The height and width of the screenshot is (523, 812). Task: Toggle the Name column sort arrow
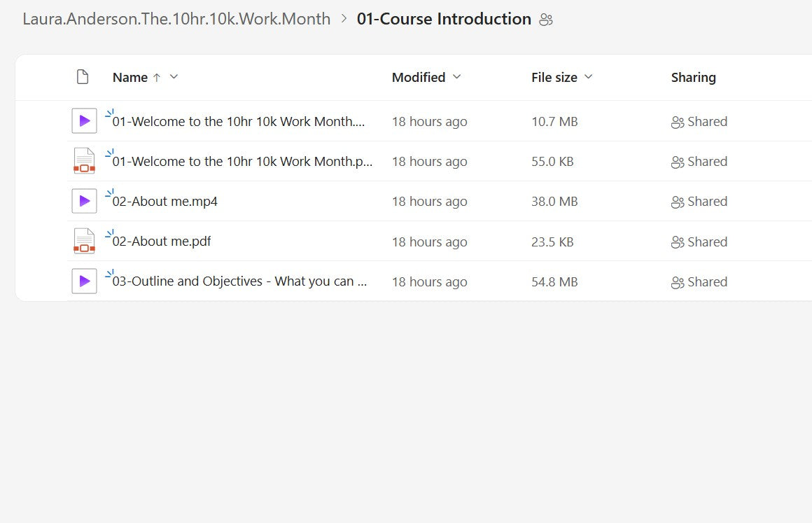coord(157,78)
